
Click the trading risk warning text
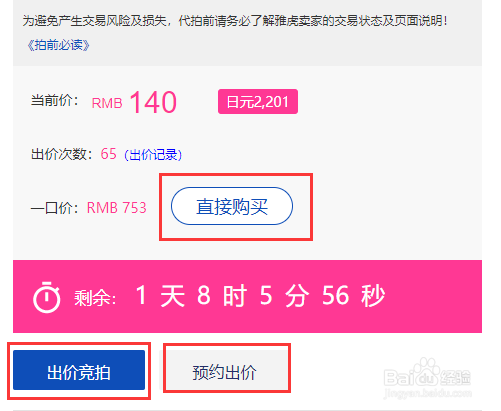235,21
